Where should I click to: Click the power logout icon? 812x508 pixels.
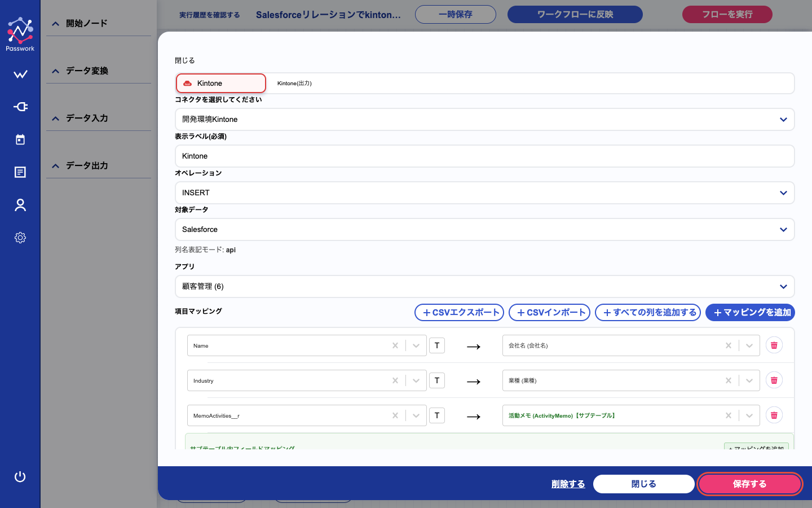[x=20, y=477]
